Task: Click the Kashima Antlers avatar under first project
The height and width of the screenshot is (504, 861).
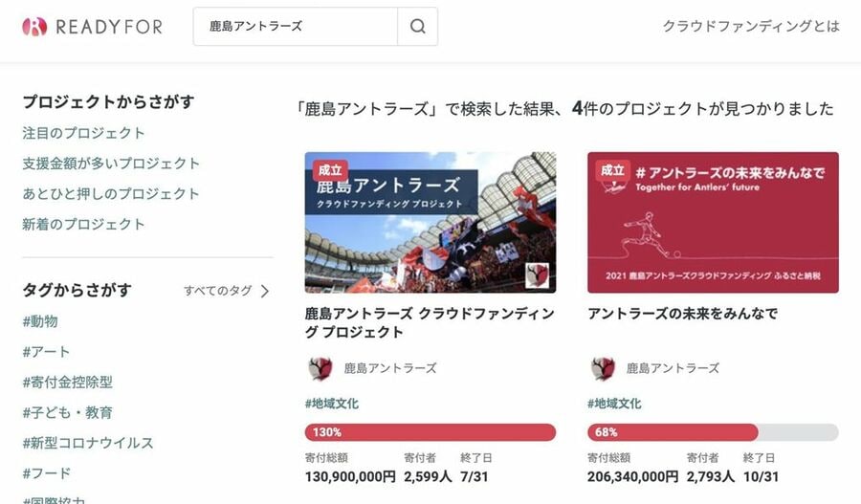Action: click(x=320, y=368)
